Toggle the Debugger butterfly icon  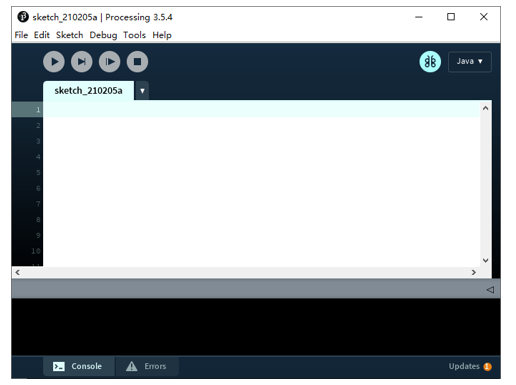coord(430,62)
